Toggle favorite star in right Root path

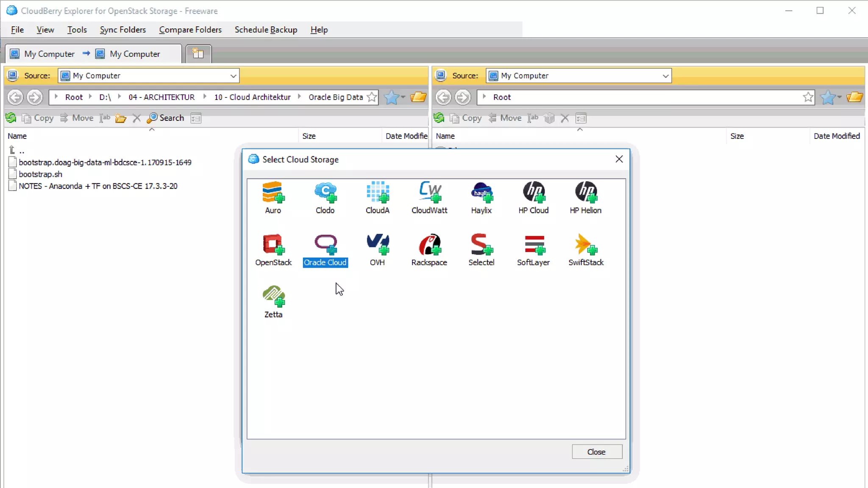coord(808,97)
